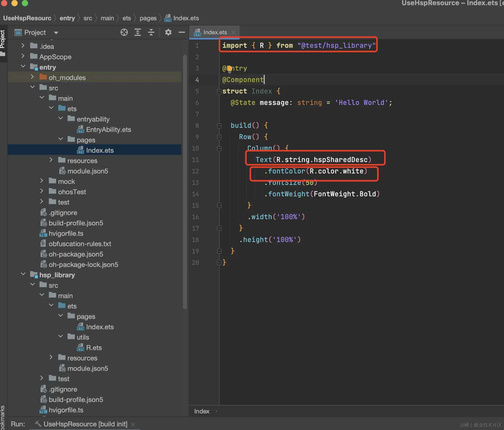
Task: Place cursor after @Component on line 4
Action: click(264, 80)
